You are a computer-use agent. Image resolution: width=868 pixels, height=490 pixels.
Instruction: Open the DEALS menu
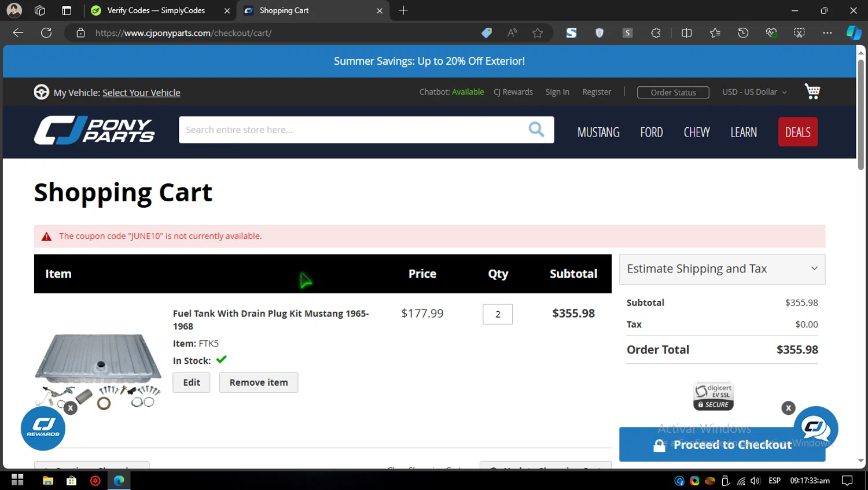[798, 132]
